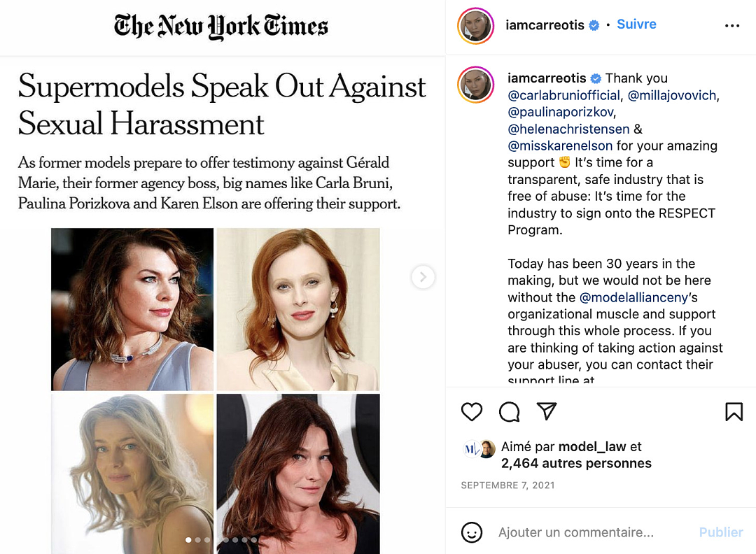
Task: Open comments via speech bubble icon
Action: click(x=509, y=412)
